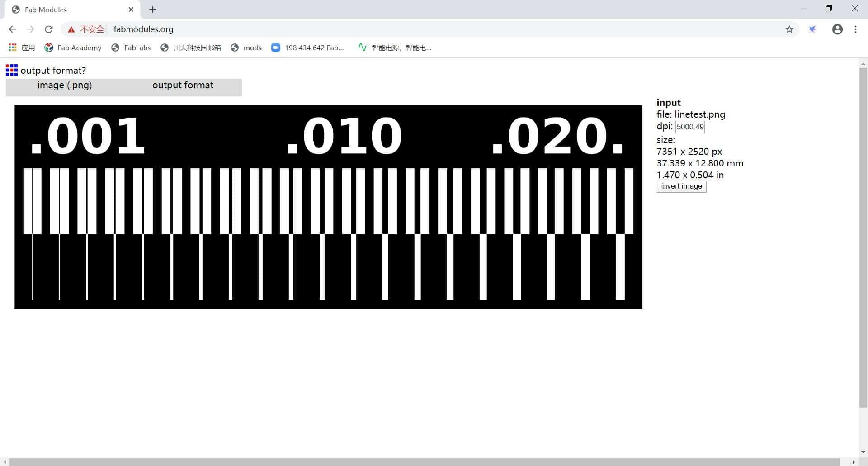Minimize the Chrome window
This screenshot has width=868, height=466.
tap(803, 9)
